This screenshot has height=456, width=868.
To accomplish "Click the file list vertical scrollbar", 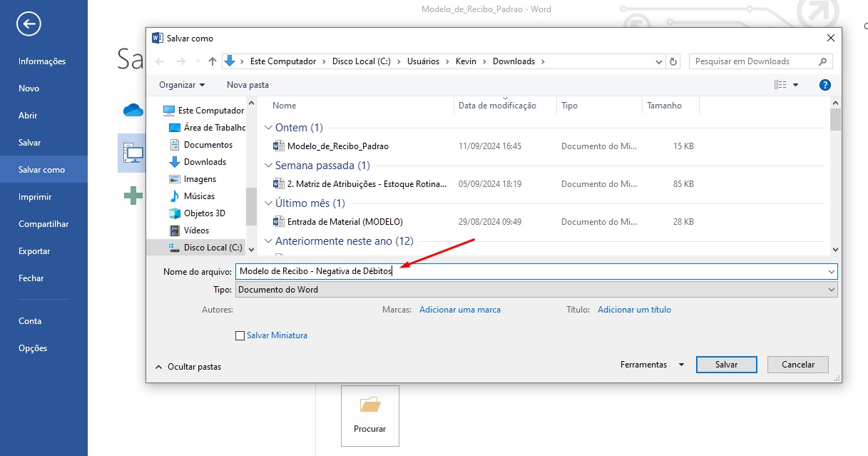I will [835, 178].
